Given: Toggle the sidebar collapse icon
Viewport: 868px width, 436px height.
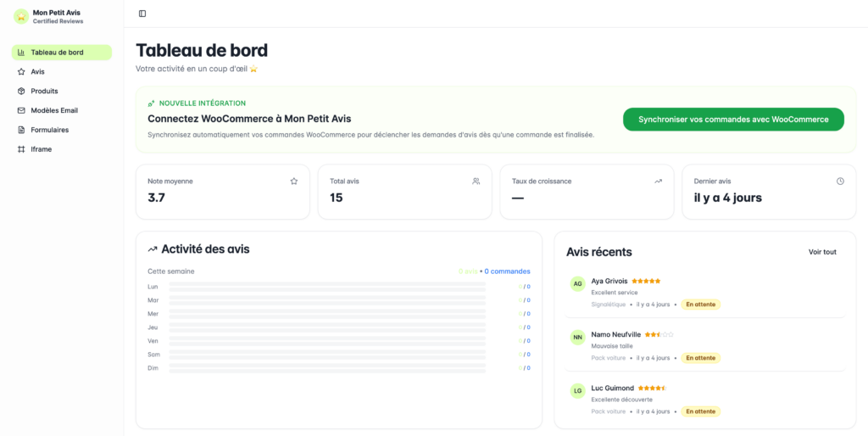Looking at the screenshot, I should tap(142, 14).
